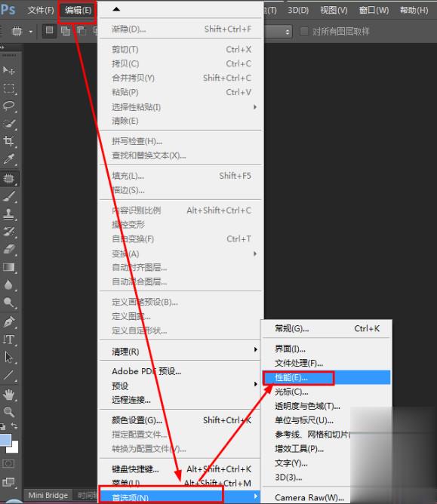Choose 文件处理(F)... preferences entry
Image resolution: width=437 pixels, height=504 pixels.
[x=327, y=363]
